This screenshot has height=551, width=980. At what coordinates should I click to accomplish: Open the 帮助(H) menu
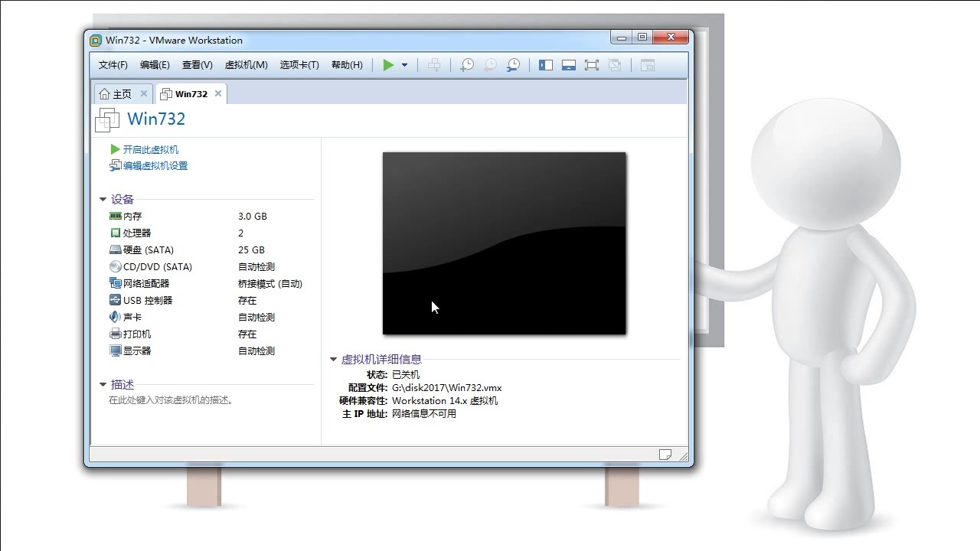click(347, 65)
